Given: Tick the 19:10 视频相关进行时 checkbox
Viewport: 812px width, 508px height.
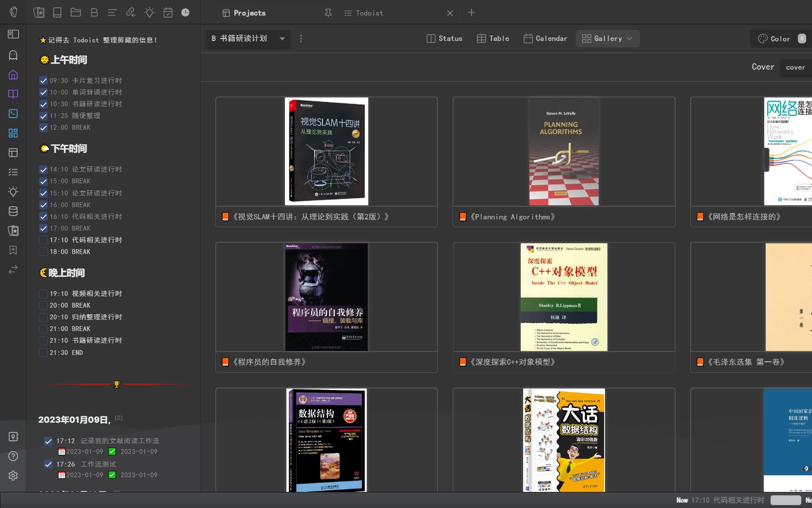Looking at the screenshot, I should pos(43,293).
